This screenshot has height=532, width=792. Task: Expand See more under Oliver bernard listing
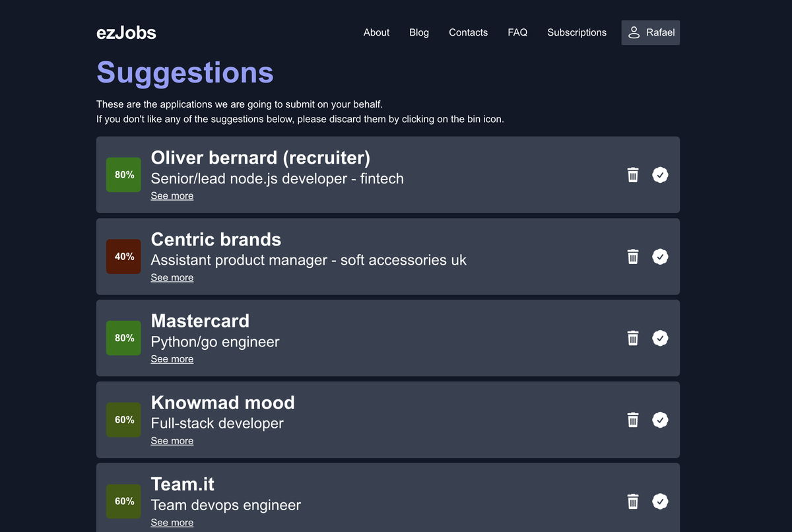[172, 196]
